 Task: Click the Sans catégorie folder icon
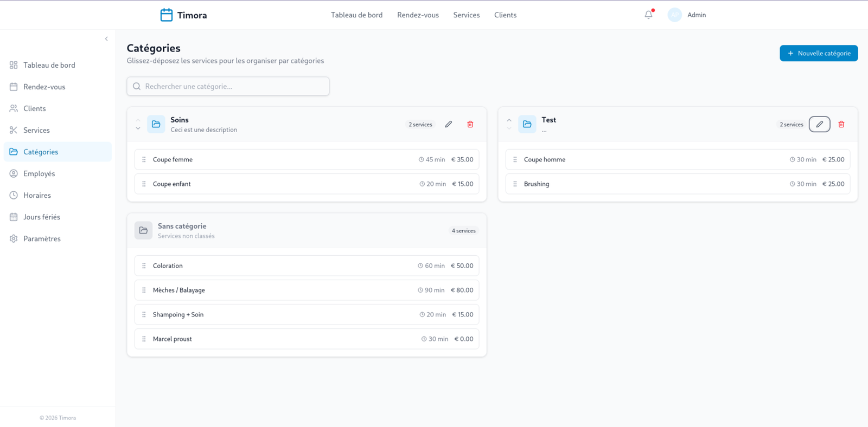(x=143, y=230)
